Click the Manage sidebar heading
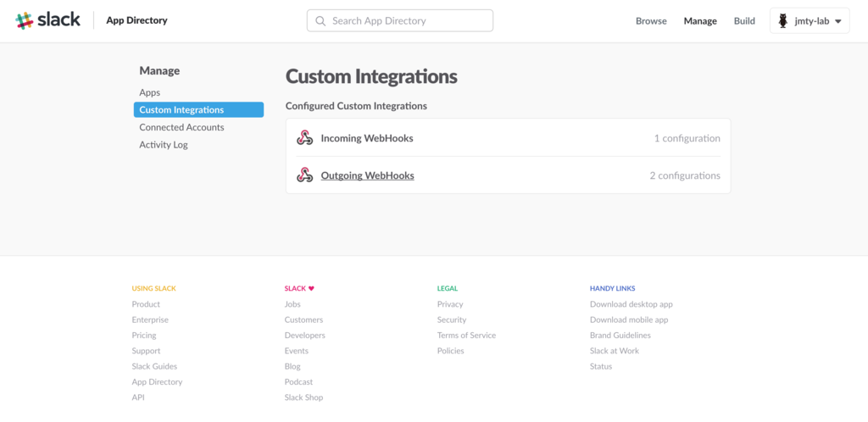Image resolution: width=868 pixels, height=422 pixels. tap(159, 71)
